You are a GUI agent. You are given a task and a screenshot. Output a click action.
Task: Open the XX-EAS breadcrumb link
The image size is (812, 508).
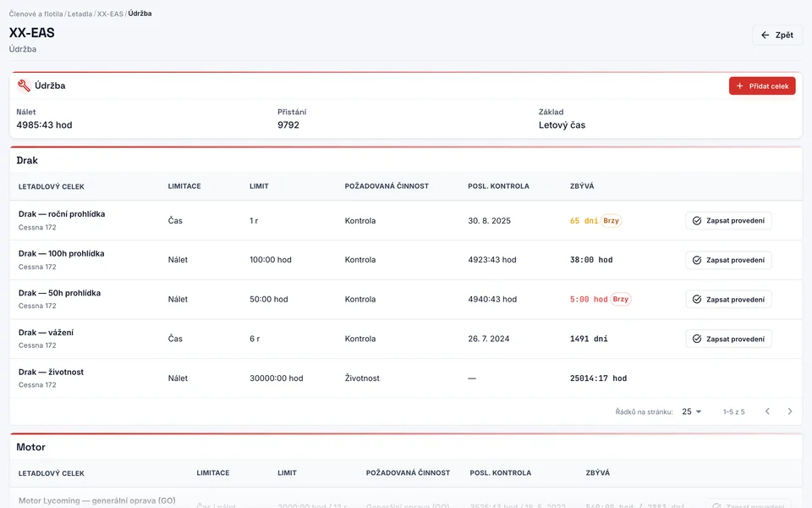click(110, 14)
